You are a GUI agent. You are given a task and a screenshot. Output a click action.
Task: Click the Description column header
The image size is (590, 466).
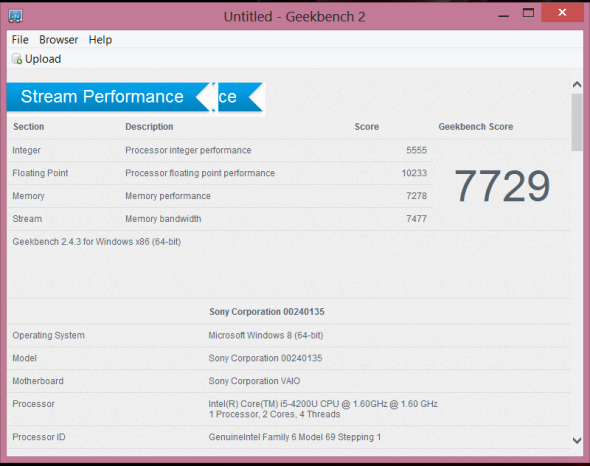149,126
